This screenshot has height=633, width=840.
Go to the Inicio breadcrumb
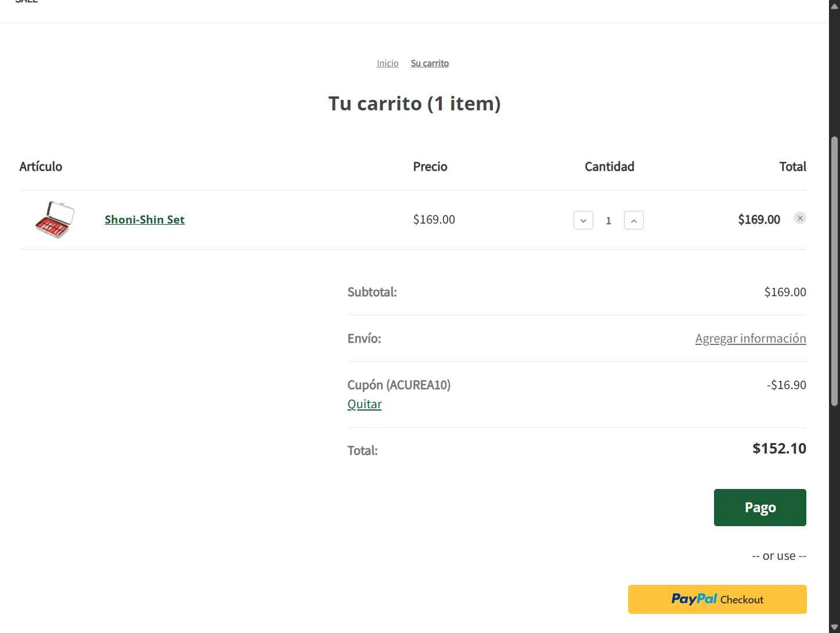388,63
